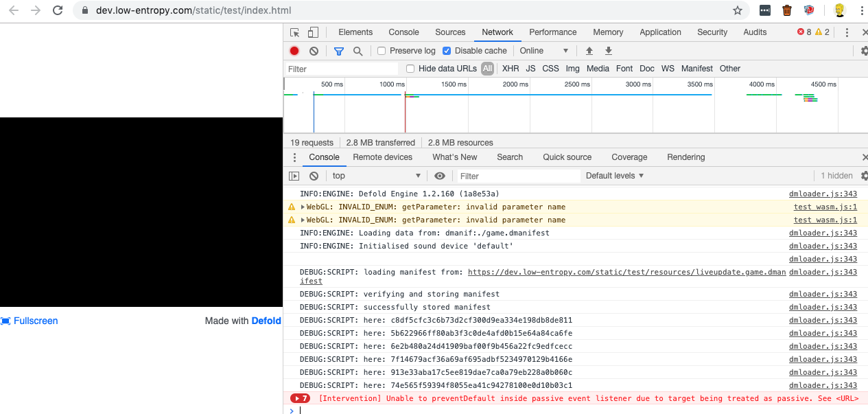
Task: Toggle the device toolbar icon
Action: point(313,32)
